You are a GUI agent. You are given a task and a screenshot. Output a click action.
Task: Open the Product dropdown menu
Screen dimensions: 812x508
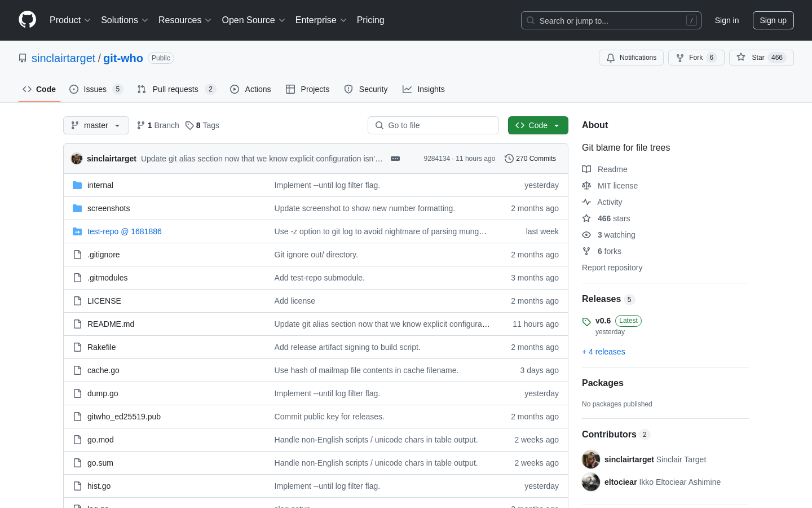[x=70, y=20]
